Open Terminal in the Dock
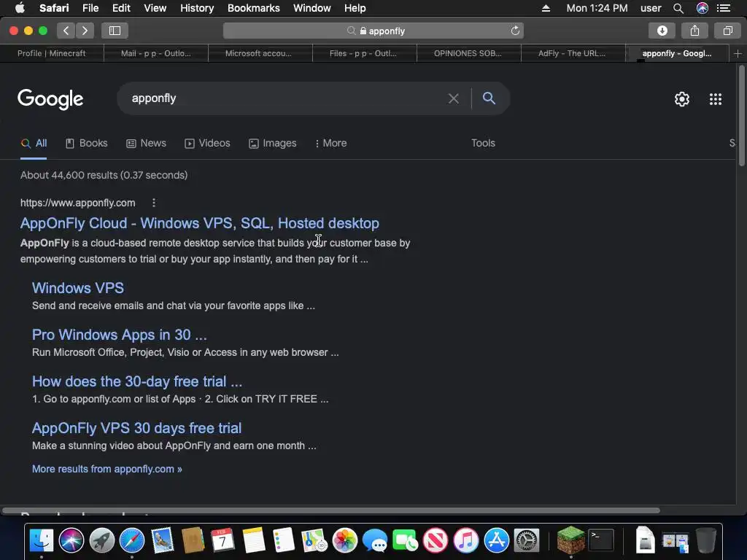The height and width of the screenshot is (560, 747). coord(601,540)
